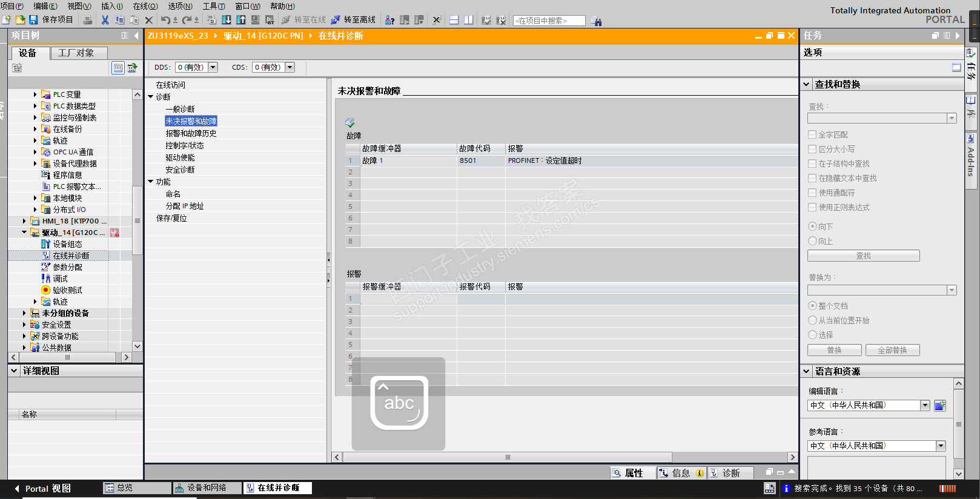Select the 向上 radio button
The image size is (980, 499).
(x=813, y=241)
